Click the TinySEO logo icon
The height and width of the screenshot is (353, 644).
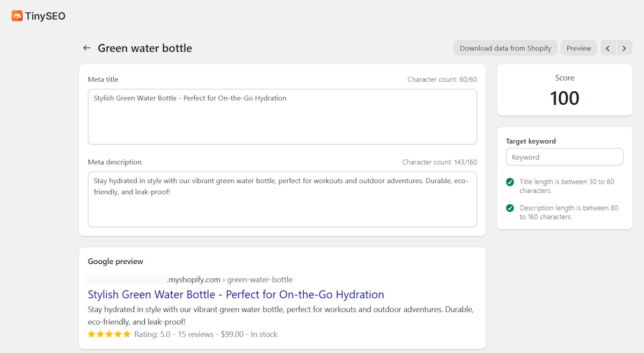point(17,16)
